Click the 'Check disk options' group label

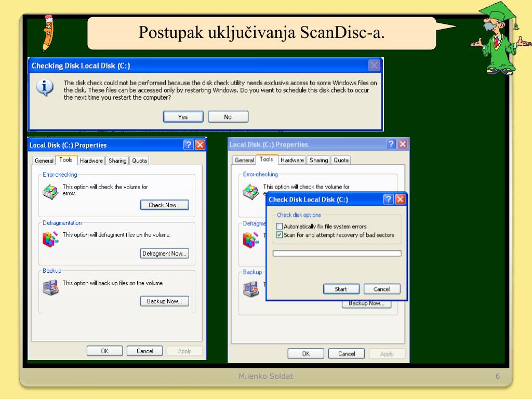(x=299, y=215)
